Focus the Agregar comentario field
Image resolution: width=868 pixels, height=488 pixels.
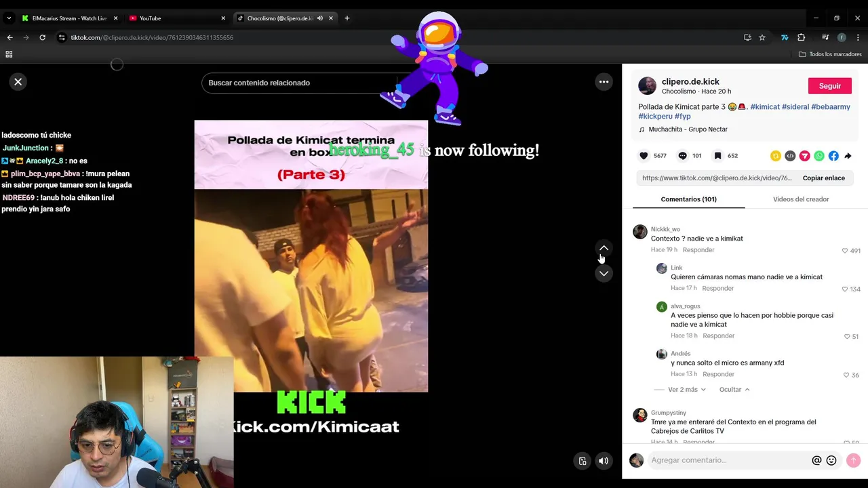(x=728, y=460)
